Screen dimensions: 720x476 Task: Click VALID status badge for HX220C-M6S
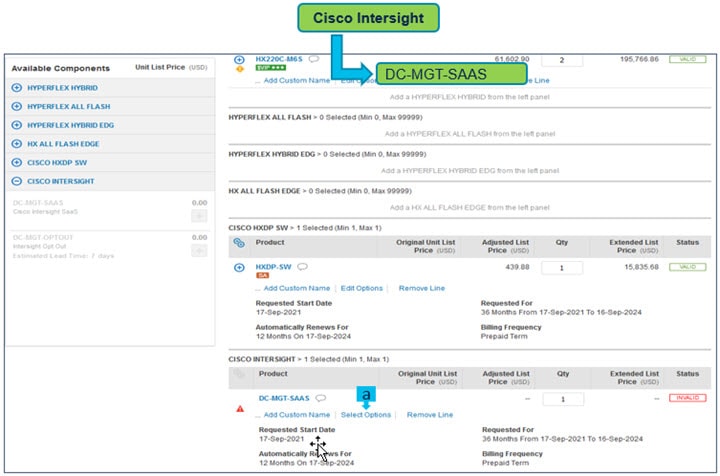(687, 59)
